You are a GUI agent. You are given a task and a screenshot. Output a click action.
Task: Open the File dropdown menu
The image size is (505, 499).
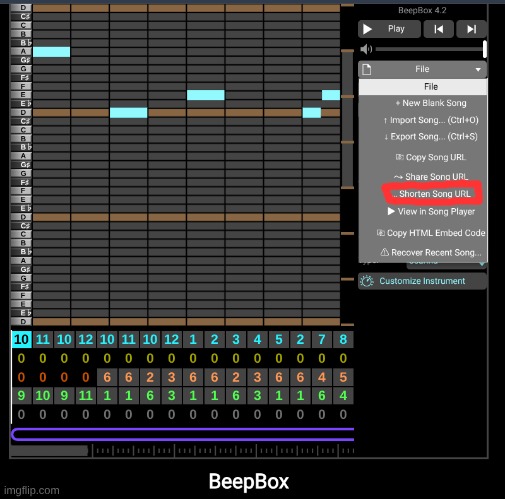pyautogui.click(x=422, y=69)
